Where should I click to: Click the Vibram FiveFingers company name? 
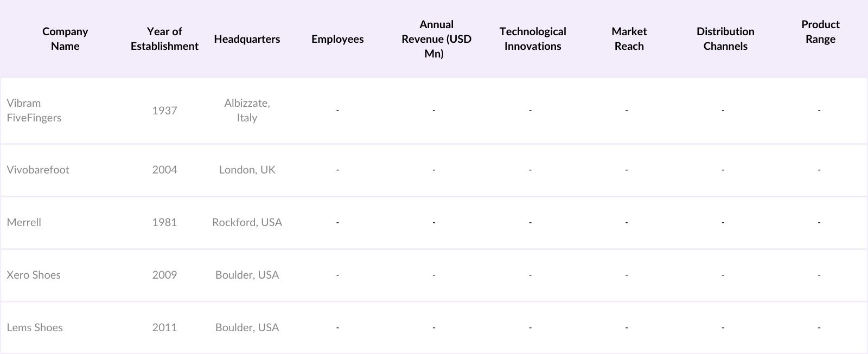tap(34, 111)
